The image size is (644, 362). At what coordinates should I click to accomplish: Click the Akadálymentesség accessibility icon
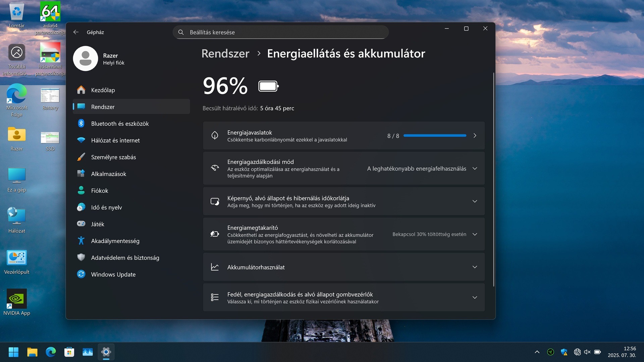pos(81,241)
